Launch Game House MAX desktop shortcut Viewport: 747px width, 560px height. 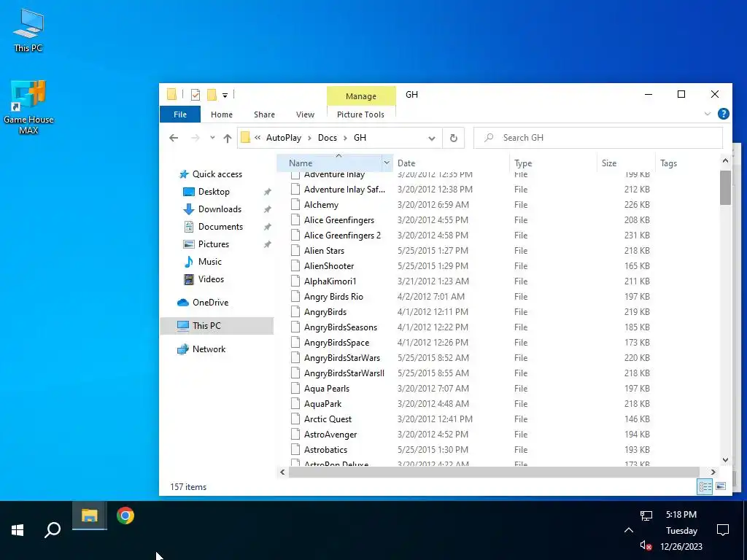point(28,107)
